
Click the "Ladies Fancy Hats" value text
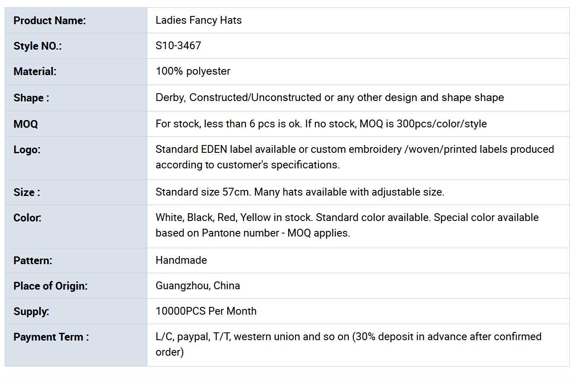click(198, 20)
